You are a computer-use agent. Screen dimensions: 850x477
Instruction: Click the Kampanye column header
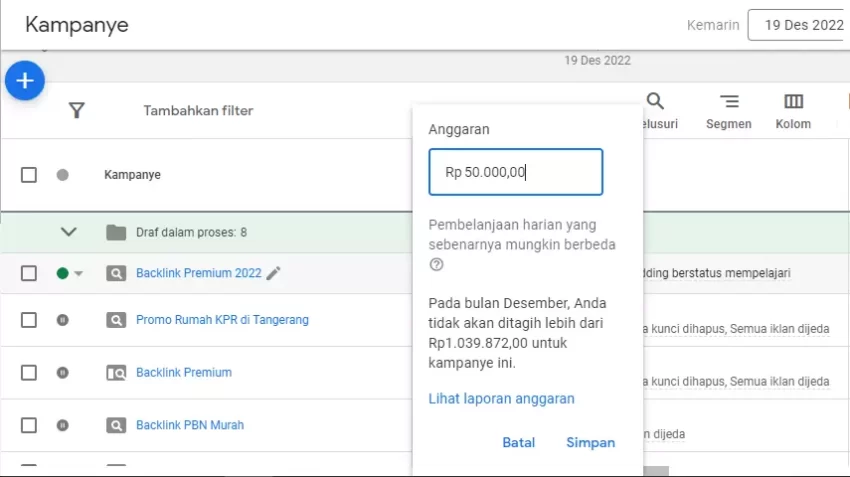(132, 175)
